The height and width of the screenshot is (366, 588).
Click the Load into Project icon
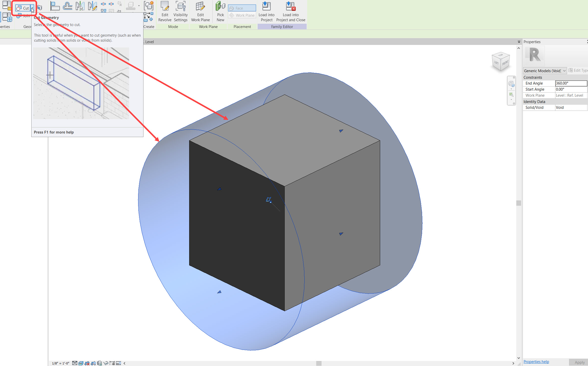266,12
